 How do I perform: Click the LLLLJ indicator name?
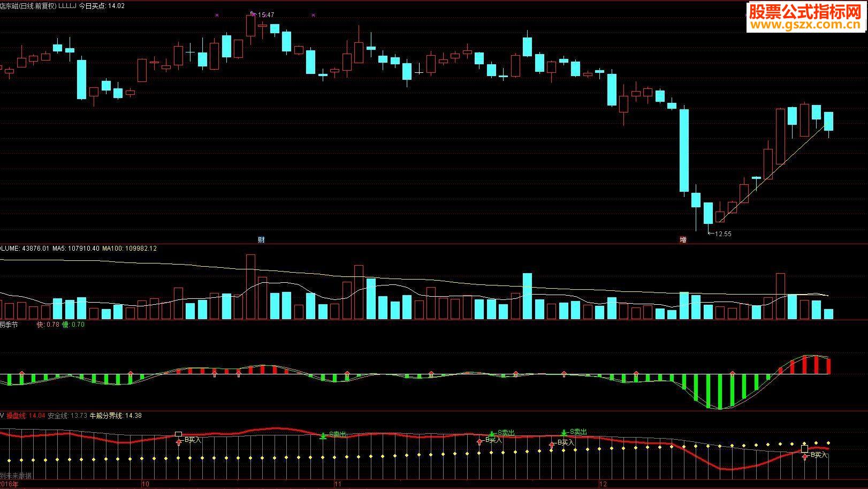coord(67,6)
